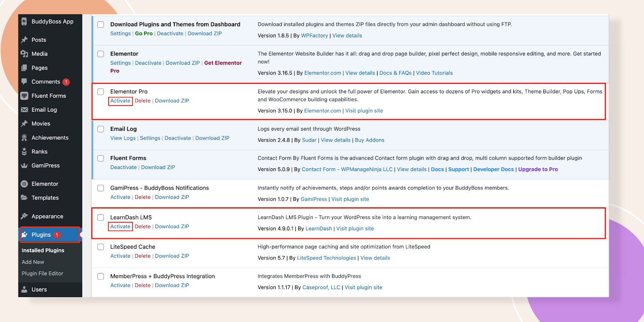Open Settings for Download Plugins plugin
The width and height of the screenshot is (644, 322).
120,34
